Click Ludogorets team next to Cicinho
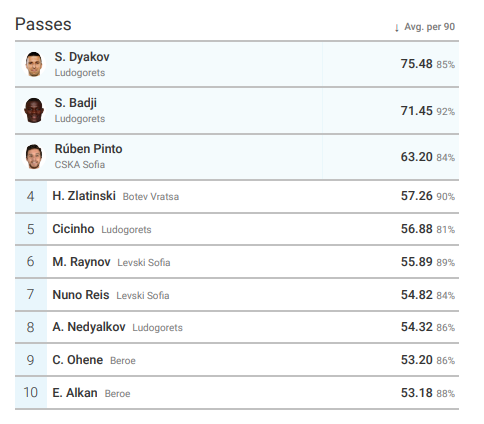 click(x=126, y=230)
